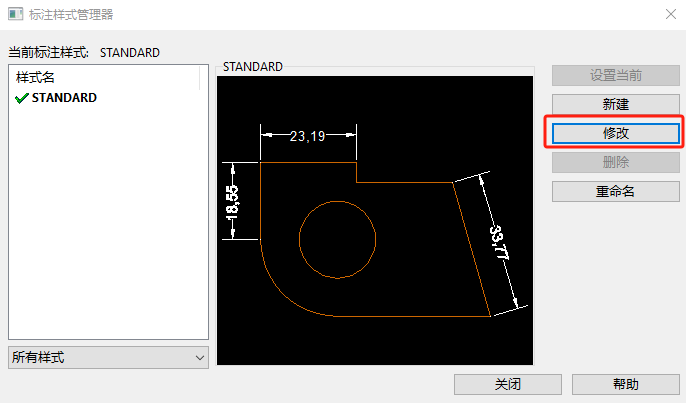Image resolution: width=686 pixels, height=403 pixels.
Task: Click the dialog title bar icon
Action: pyautogui.click(x=15, y=14)
